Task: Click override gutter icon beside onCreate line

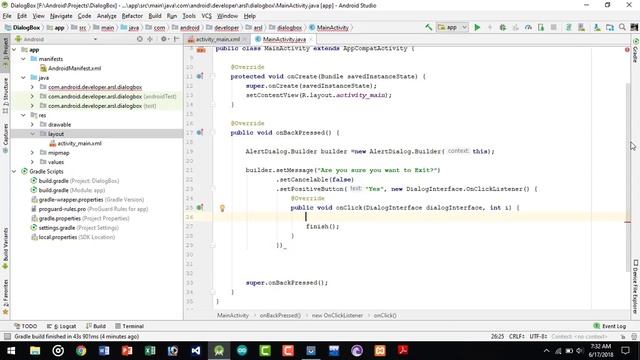Action: click(x=200, y=76)
